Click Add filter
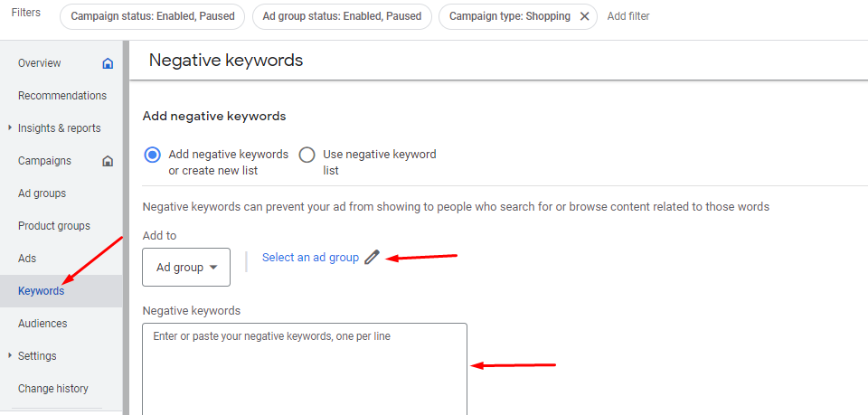The image size is (868, 415). (x=627, y=16)
